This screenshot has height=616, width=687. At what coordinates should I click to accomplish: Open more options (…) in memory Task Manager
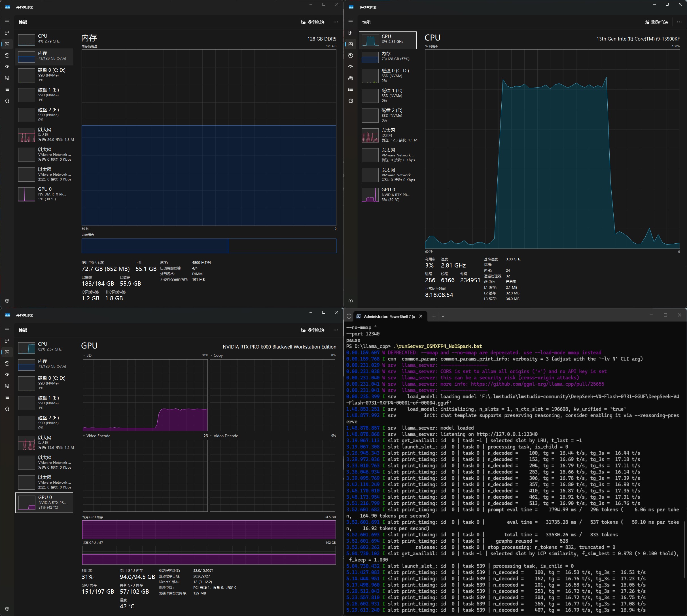click(336, 22)
